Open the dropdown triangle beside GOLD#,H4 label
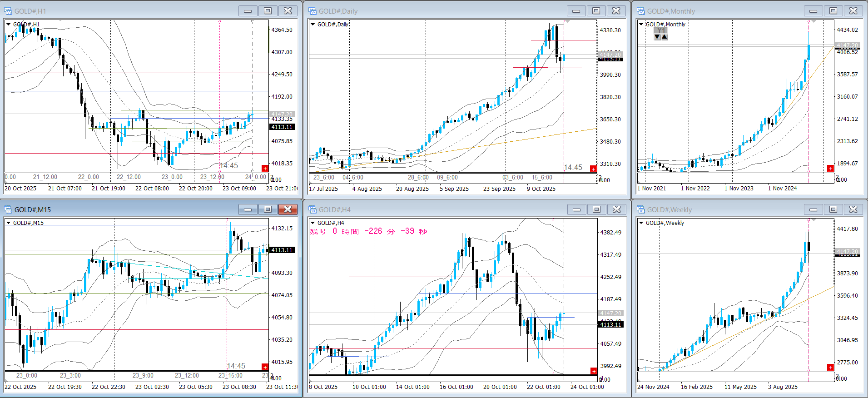Screen dimensions: 868x398 [x=312, y=223]
